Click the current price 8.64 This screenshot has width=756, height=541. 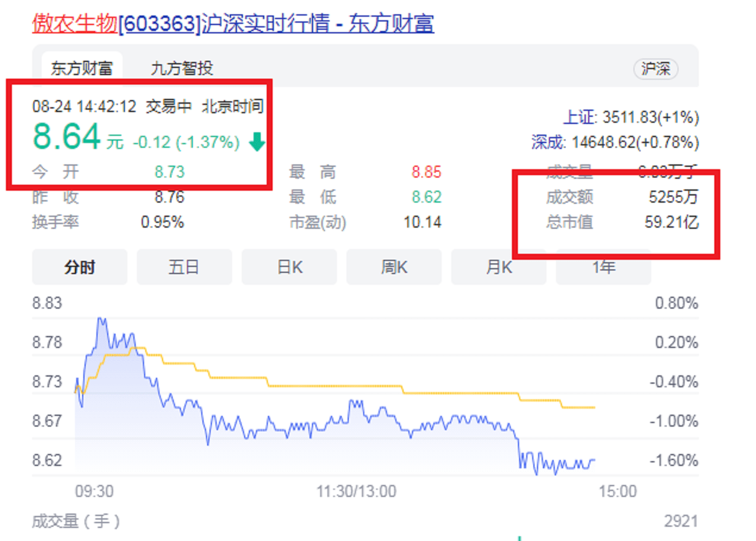click(x=67, y=136)
